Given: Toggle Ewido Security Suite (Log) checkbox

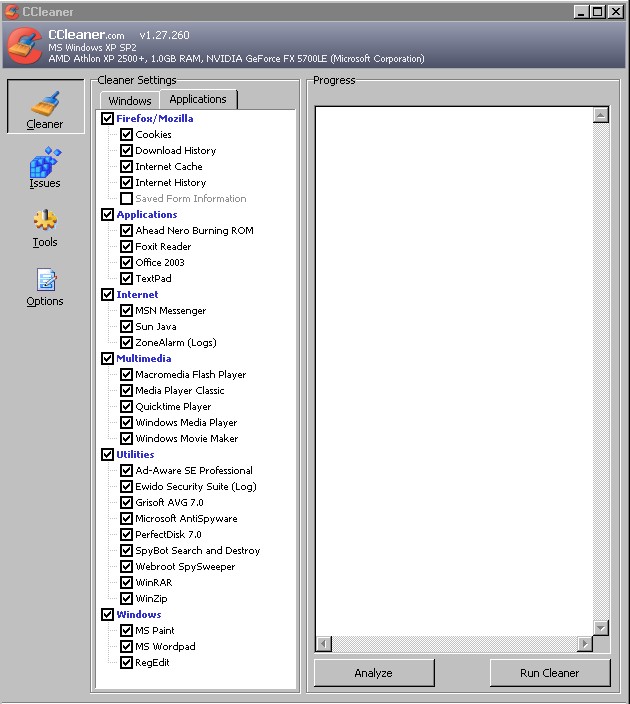Looking at the screenshot, I should (126, 486).
